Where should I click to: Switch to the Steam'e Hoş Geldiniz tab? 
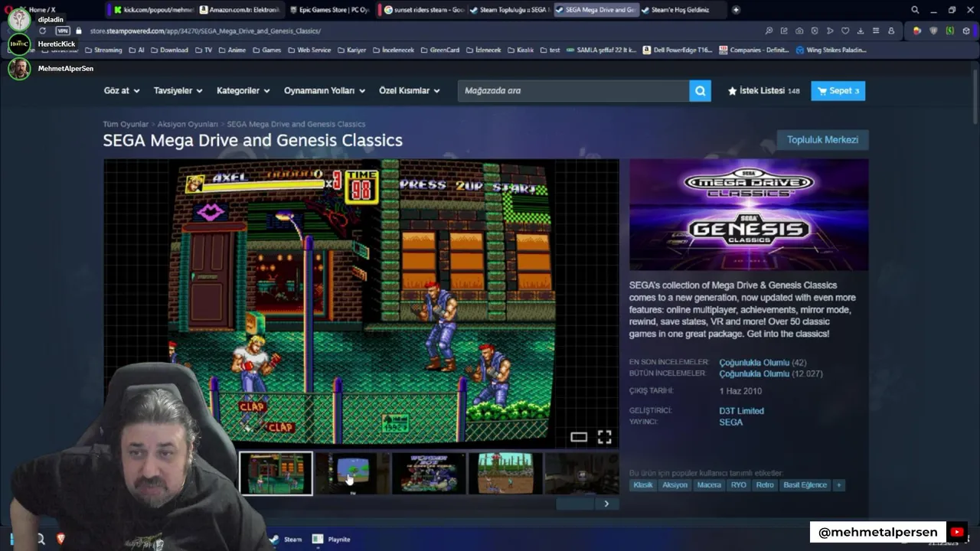pos(680,10)
